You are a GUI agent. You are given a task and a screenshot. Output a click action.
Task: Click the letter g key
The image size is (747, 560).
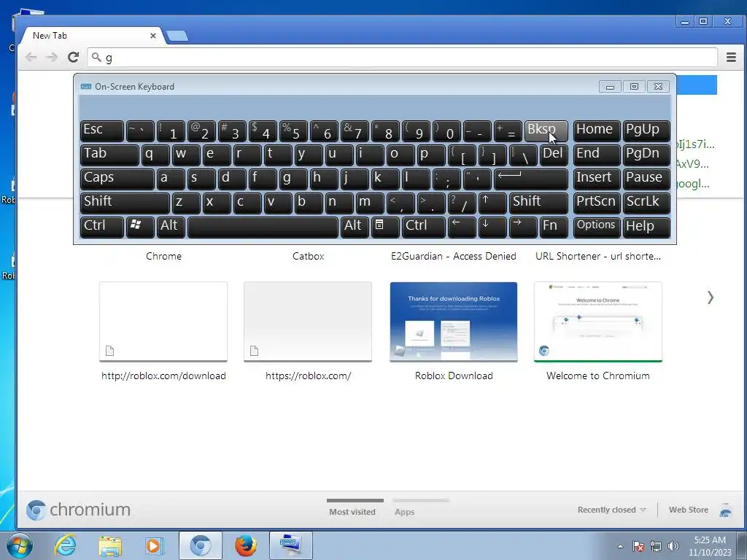click(x=293, y=179)
